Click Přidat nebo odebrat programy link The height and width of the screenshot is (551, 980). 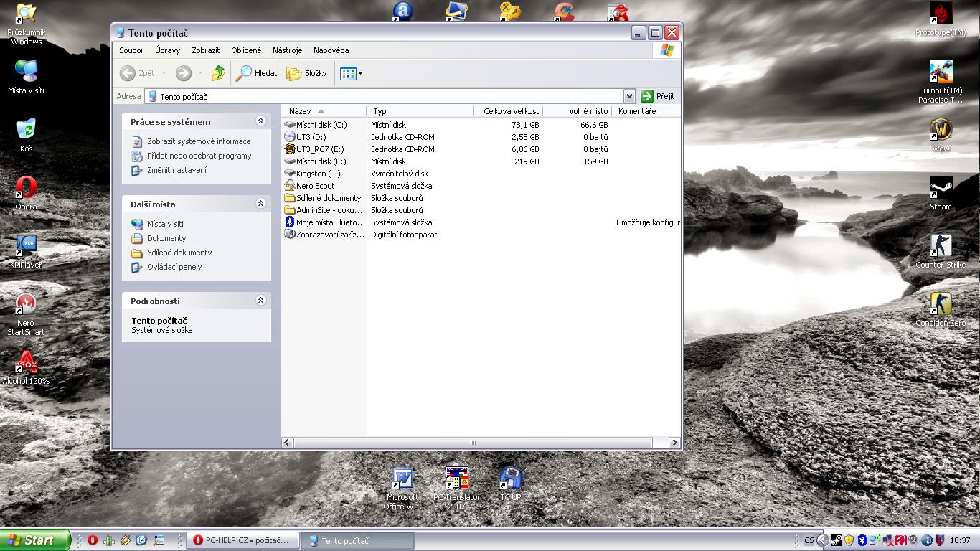[x=199, y=156]
